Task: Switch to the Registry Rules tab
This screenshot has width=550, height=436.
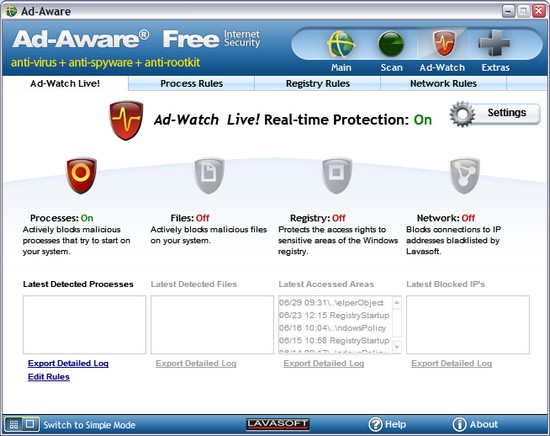Action: [318, 83]
